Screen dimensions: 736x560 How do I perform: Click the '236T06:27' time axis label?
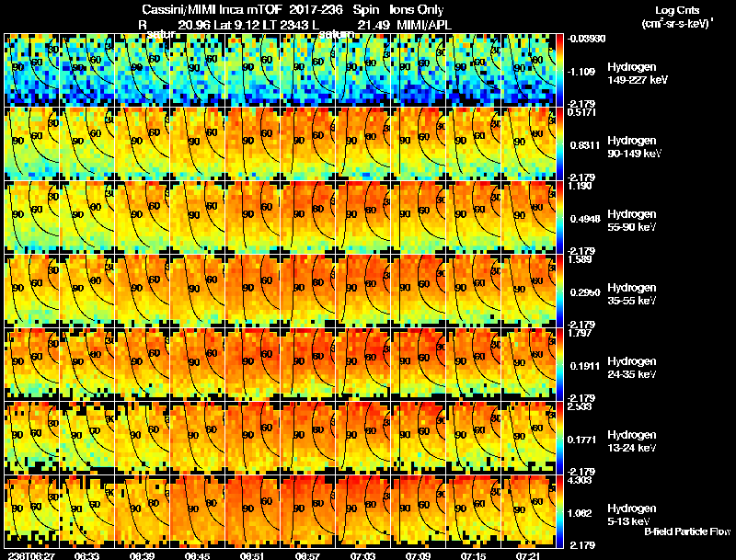(x=31, y=555)
